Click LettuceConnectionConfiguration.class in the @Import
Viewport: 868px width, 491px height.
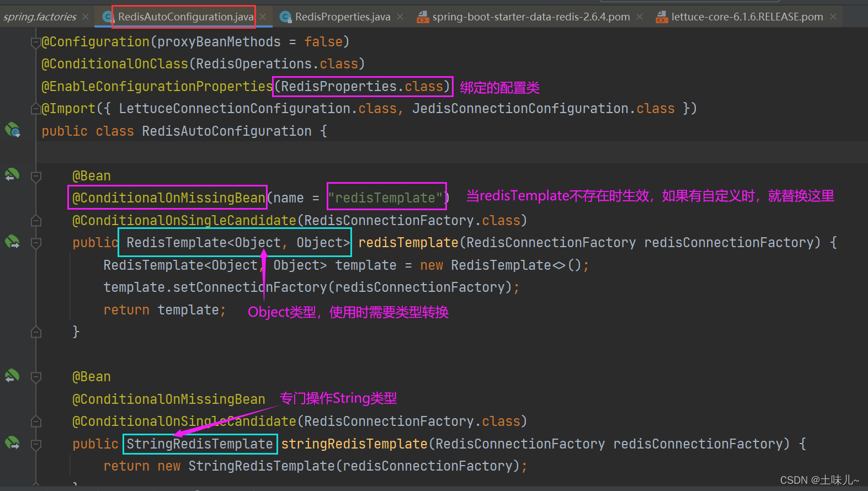(x=258, y=109)
